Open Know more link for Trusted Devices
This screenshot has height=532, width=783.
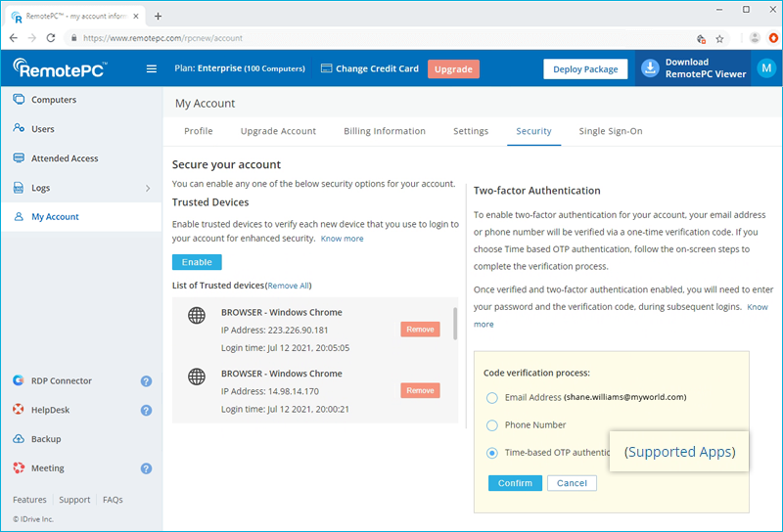point(342,239)
